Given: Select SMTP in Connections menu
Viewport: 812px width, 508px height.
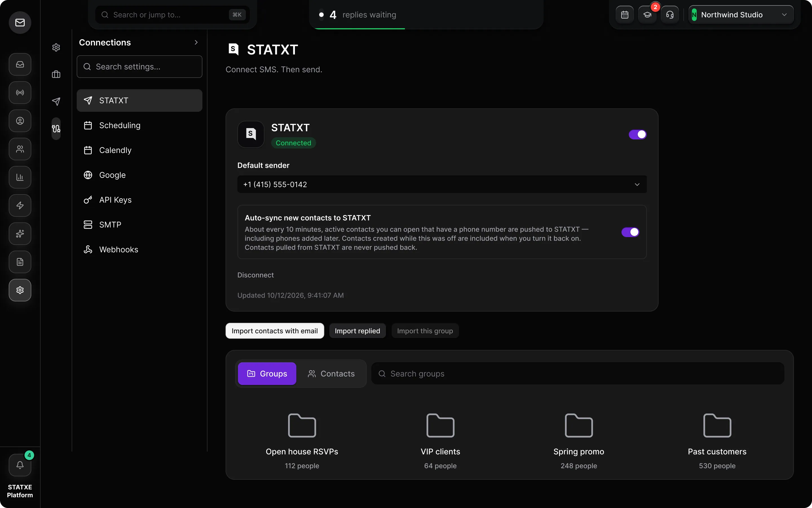Looking at the screenshot, I should pyautogui.click(x=139, y=225).
